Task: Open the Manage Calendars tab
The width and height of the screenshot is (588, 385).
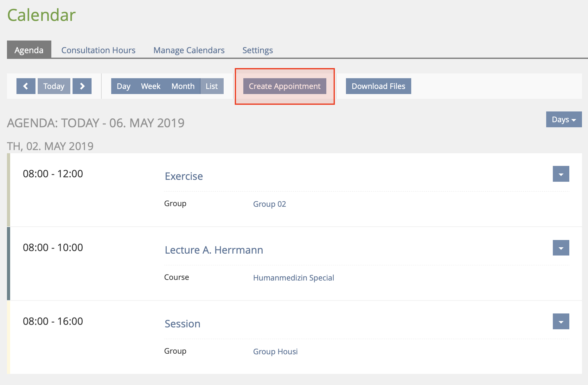Action: point(189,50)
